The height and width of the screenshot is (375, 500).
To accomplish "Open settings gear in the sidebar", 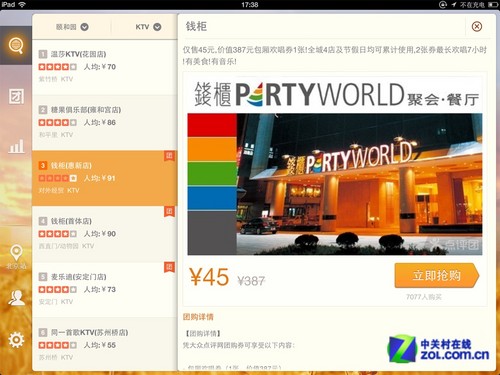I will pos(16,340).
